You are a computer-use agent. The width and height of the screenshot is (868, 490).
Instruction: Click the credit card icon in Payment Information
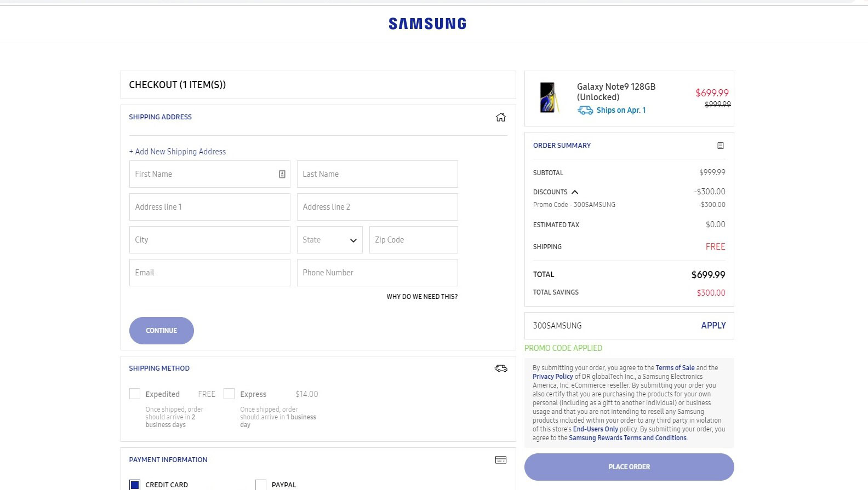[x=501, y=460]
